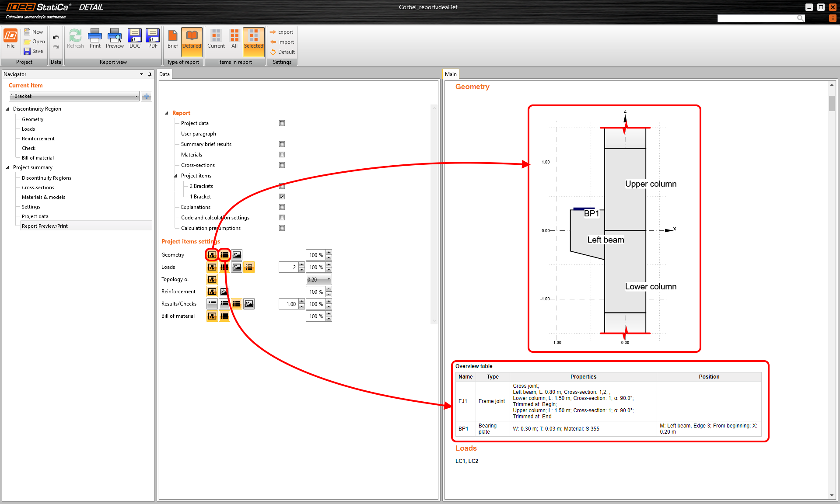This screenshot has height=504, width=840.
Task: Enable the Project data checkbox
Action: point(282,123)
